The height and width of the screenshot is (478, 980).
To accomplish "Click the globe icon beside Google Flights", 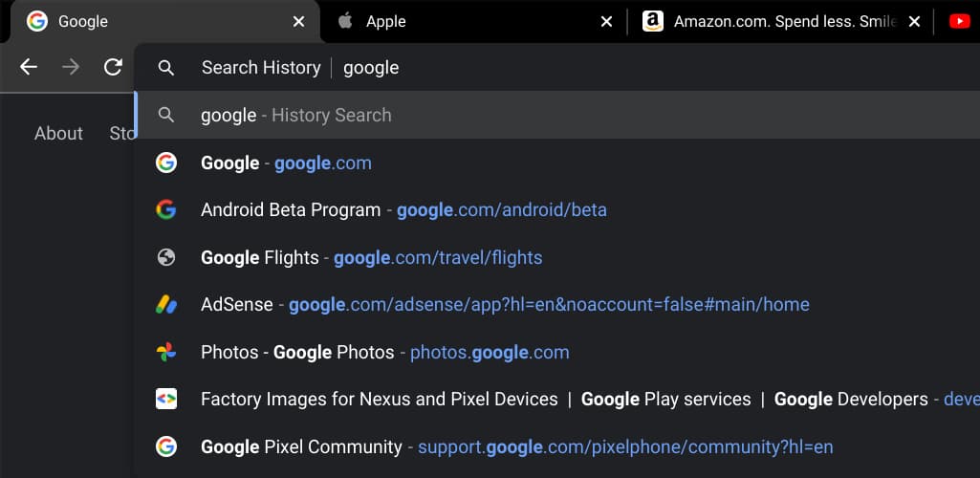I will 166,257.
